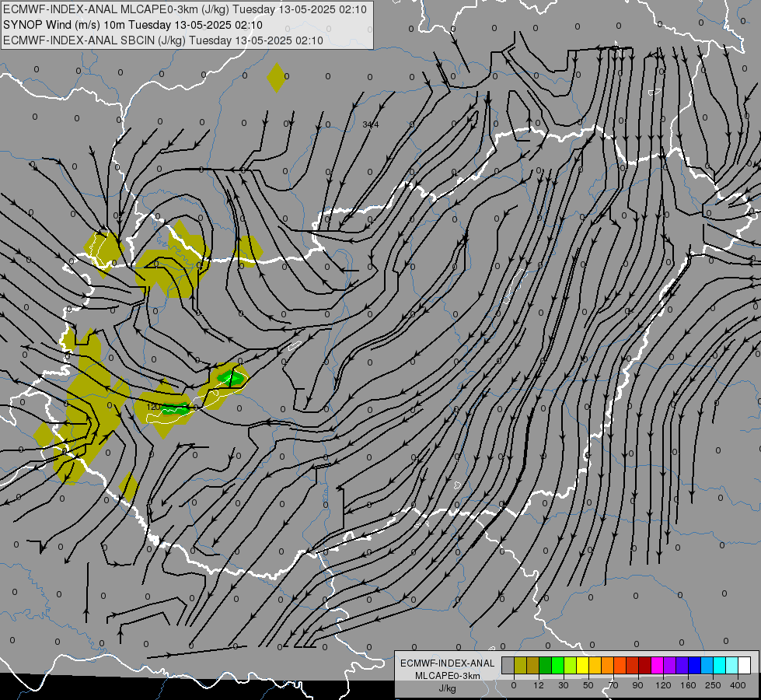Pick the indigo legend swatch before 160
The image size is (761, 700).
(x=682, y=665)
